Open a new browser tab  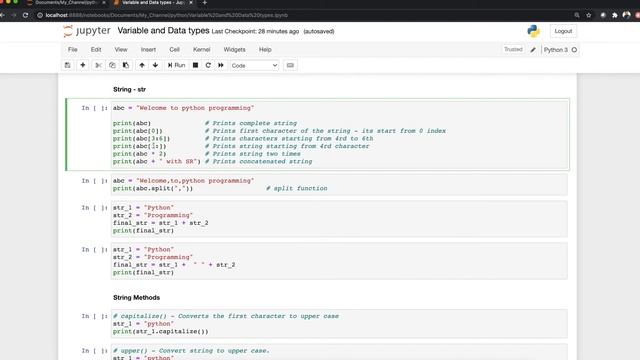coord(204,3)
